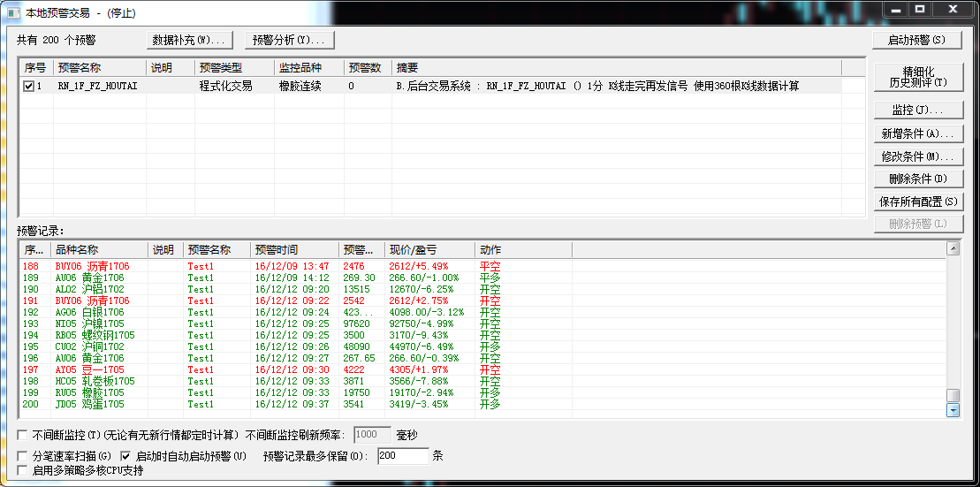Click the value 2612/+5.49%

point(418,266)
